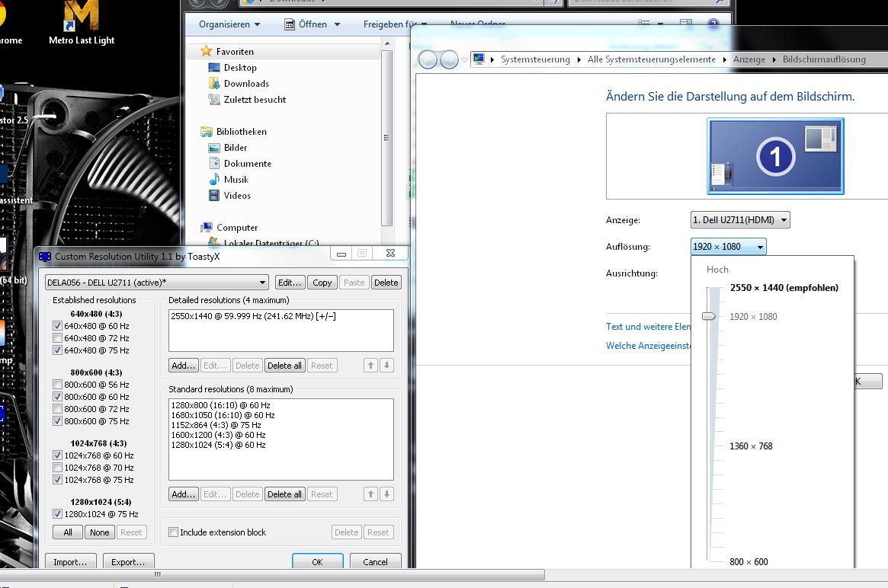Click the Import... button
This screenshot has width=888, height=588.
(x=70, y=561)
